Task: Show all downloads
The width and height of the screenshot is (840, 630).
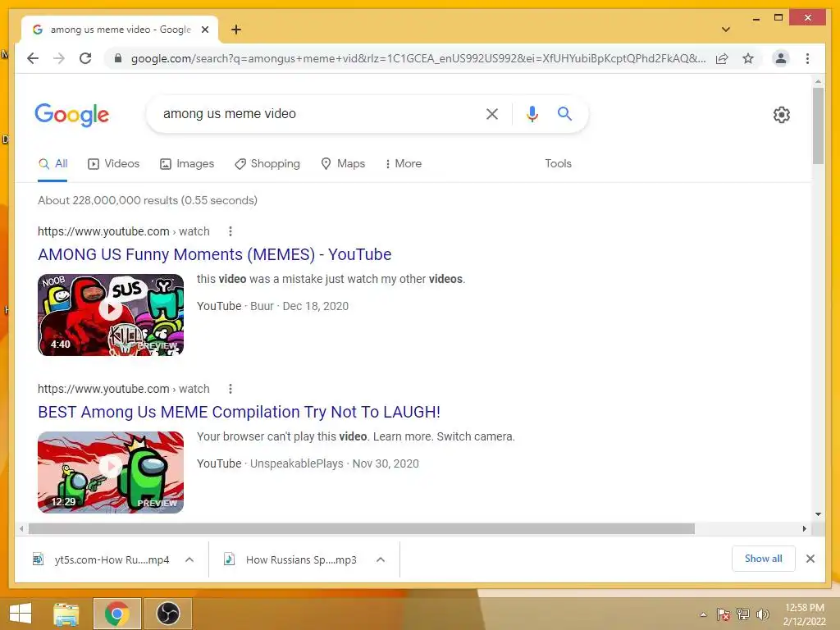Action: point(764,559)
